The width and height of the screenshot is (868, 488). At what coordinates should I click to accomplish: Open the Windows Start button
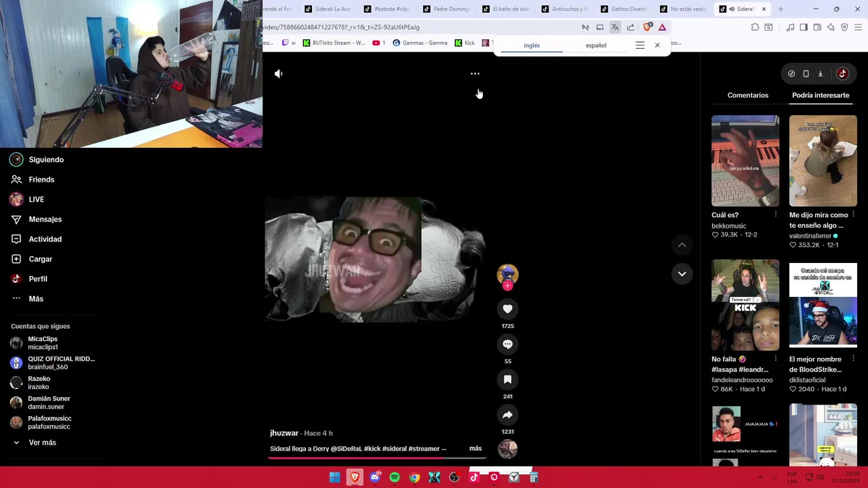click(334, 477)
